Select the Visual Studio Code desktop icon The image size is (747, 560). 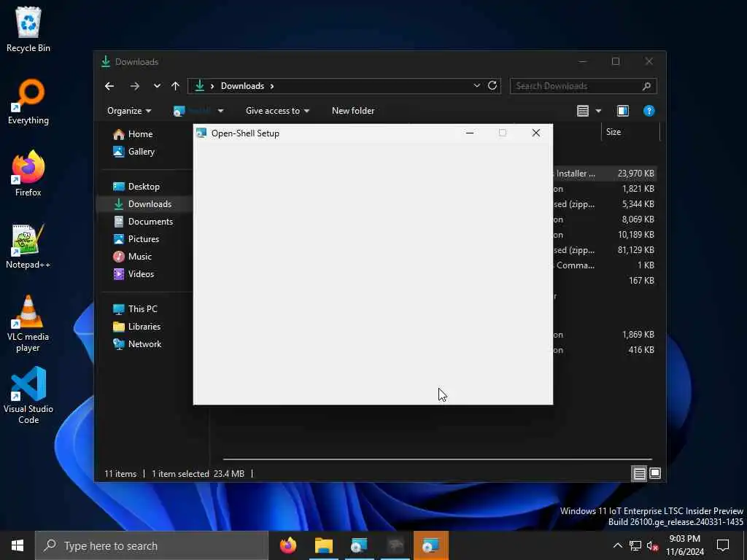click(28, 395)
